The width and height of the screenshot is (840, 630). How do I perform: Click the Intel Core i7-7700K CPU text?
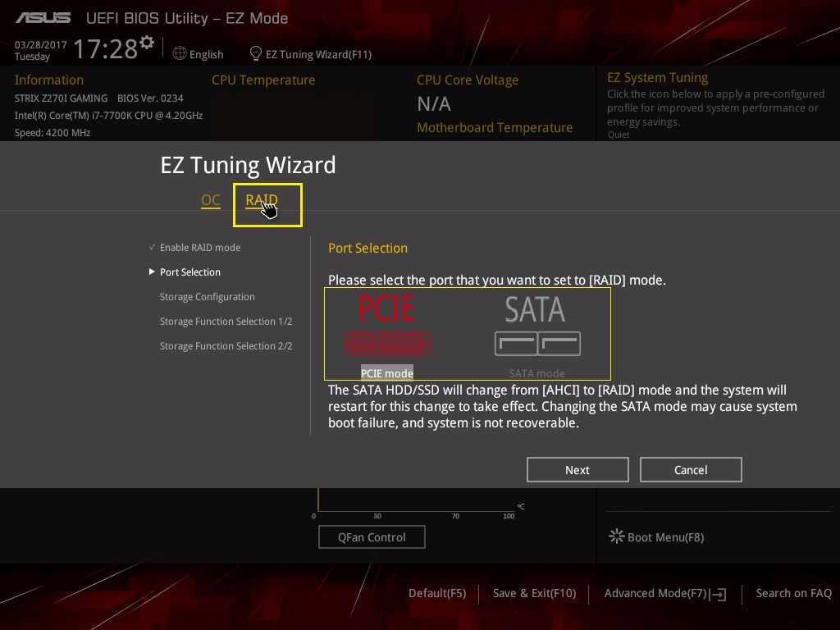109,115
